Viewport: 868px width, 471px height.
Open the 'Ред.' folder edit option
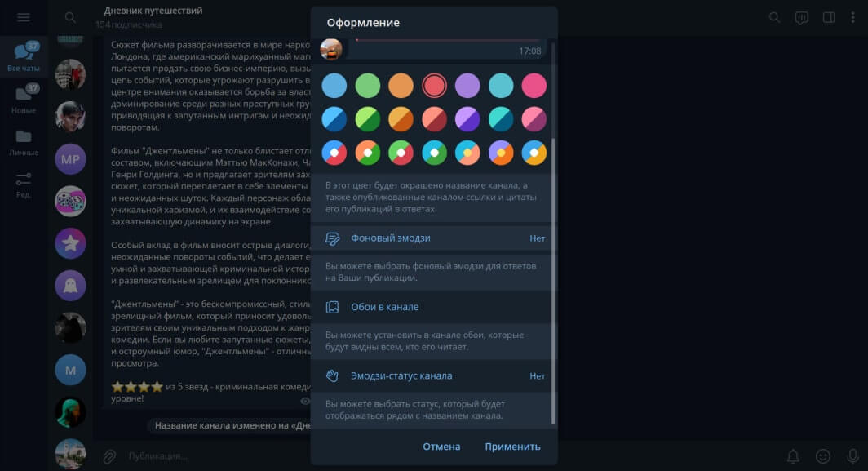click(x=23, y=185)
